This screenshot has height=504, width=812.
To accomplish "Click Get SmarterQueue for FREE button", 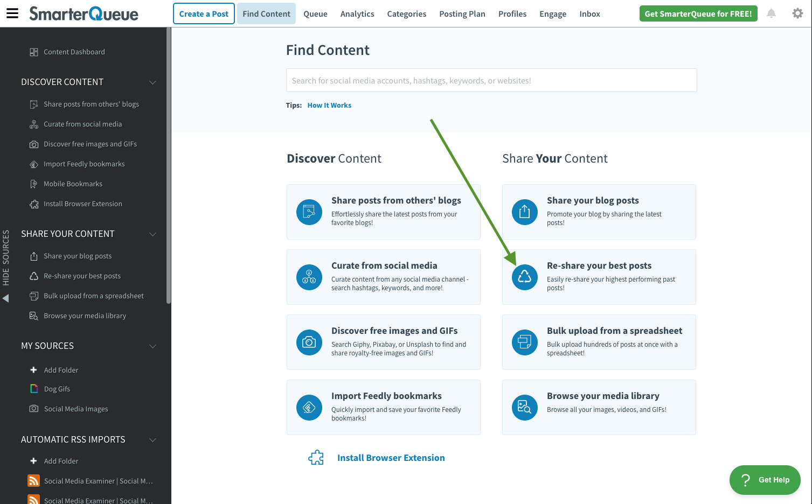I will click(698, 13).
